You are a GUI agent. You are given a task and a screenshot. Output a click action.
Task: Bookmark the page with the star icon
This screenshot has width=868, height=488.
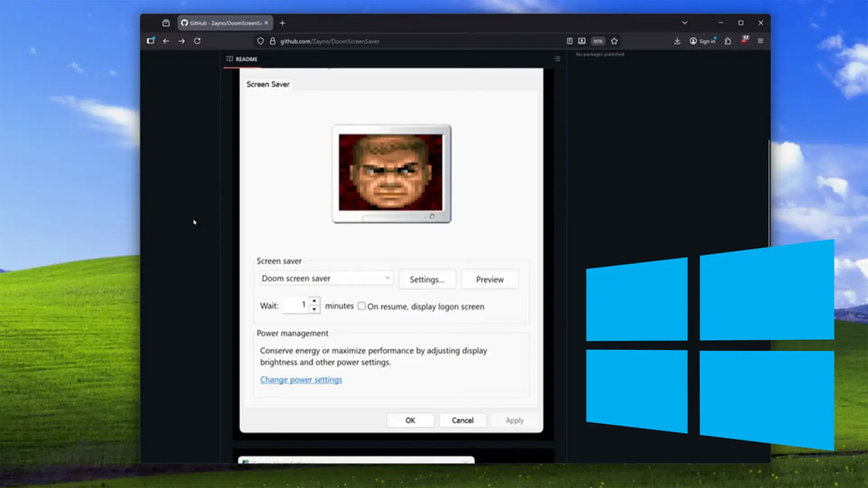[614, 41]
